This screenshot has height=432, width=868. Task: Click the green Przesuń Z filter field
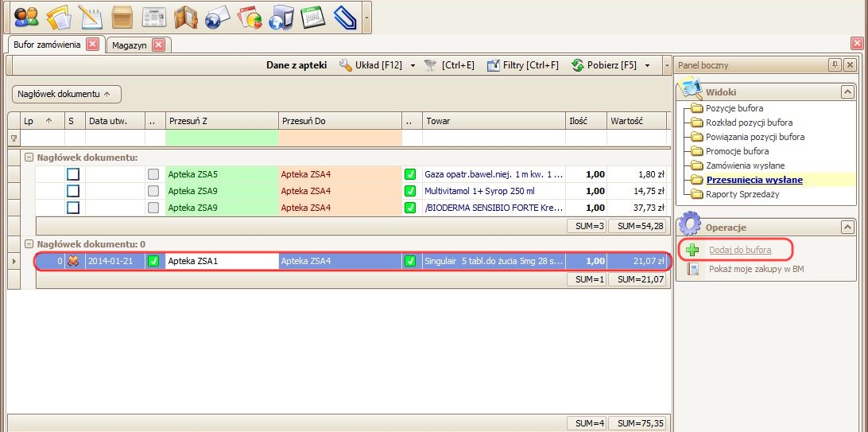tap(220, 138)
